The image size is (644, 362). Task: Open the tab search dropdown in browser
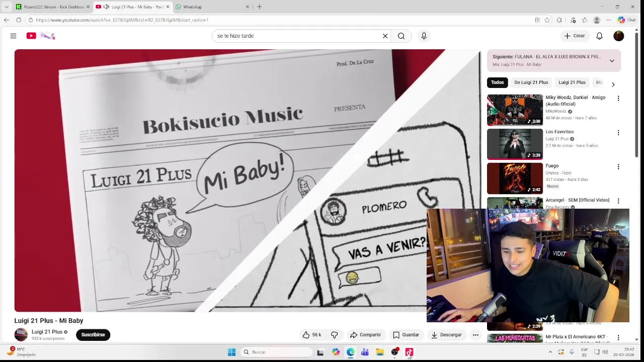point(6,7)
